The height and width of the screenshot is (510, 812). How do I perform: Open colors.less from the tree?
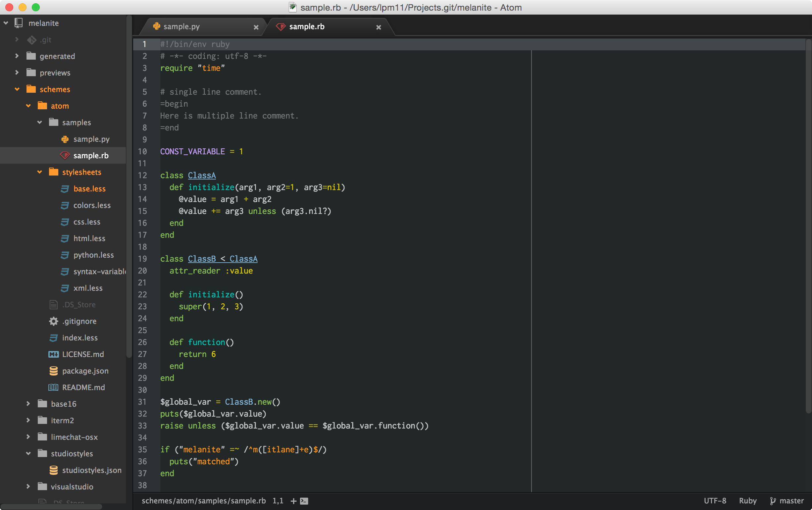pos(92,205)
